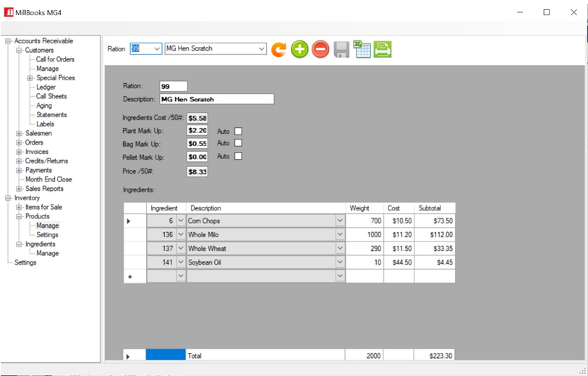Select Call for Orders in tree
Image resolution: width=588 pixels, height=376 pixels.
click(55, 59)
